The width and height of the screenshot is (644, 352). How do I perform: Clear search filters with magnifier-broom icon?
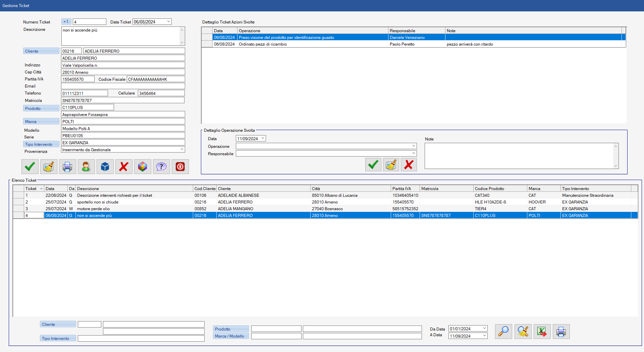[523, 332]
